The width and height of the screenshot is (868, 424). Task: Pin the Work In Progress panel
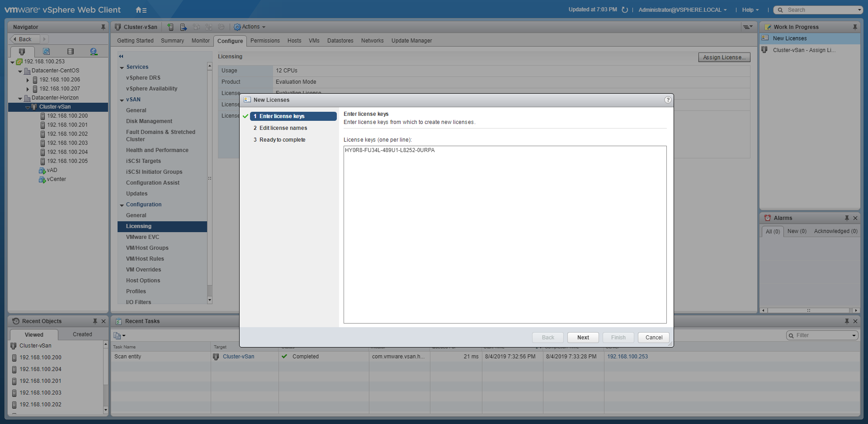click(x=855, y=27)
